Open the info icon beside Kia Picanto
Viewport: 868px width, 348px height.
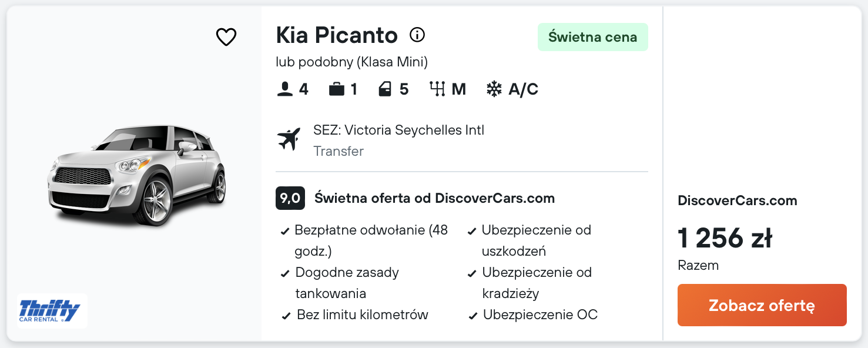pyautogui.click(x=417, y=35)
